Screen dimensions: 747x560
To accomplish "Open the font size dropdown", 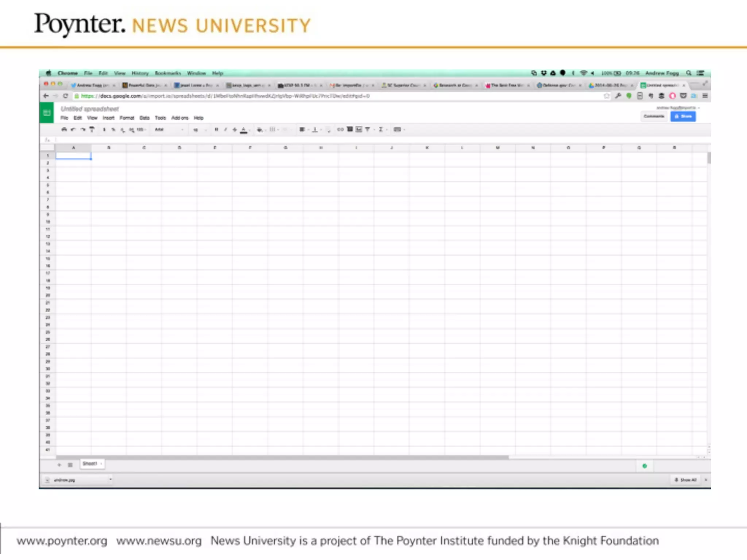I will click(x=199, y=129).
